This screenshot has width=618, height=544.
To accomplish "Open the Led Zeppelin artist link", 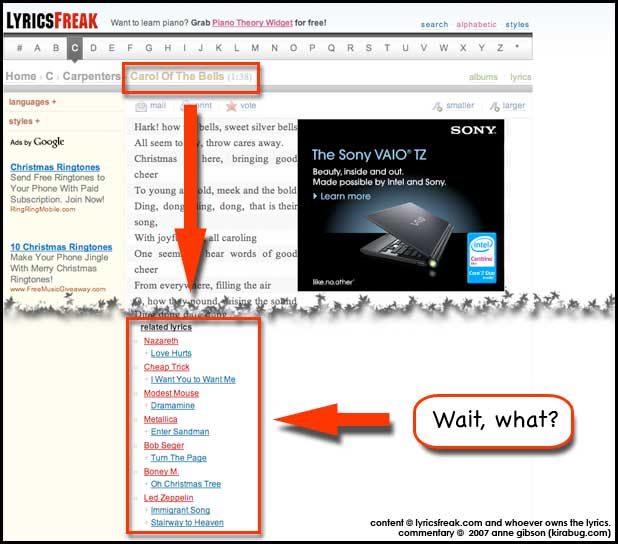I will [168, 498].
